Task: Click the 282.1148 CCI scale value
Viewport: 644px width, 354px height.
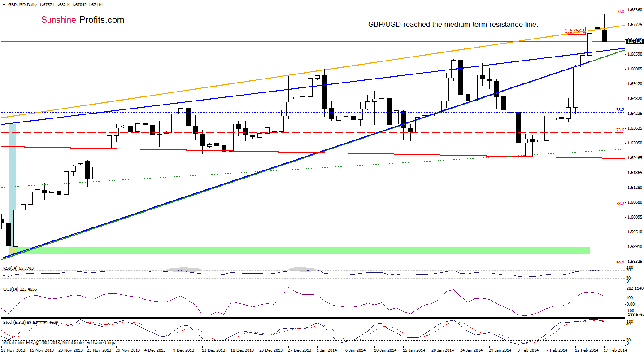Action: [635, 288]
